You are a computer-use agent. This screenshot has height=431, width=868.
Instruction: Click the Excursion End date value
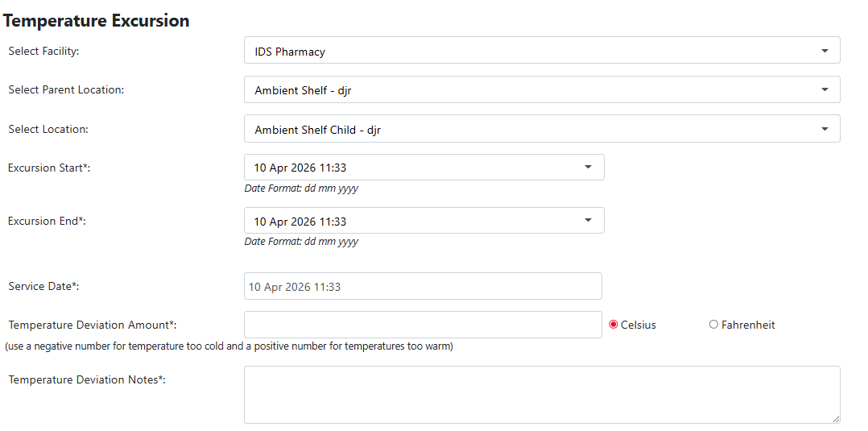point(300,222)
